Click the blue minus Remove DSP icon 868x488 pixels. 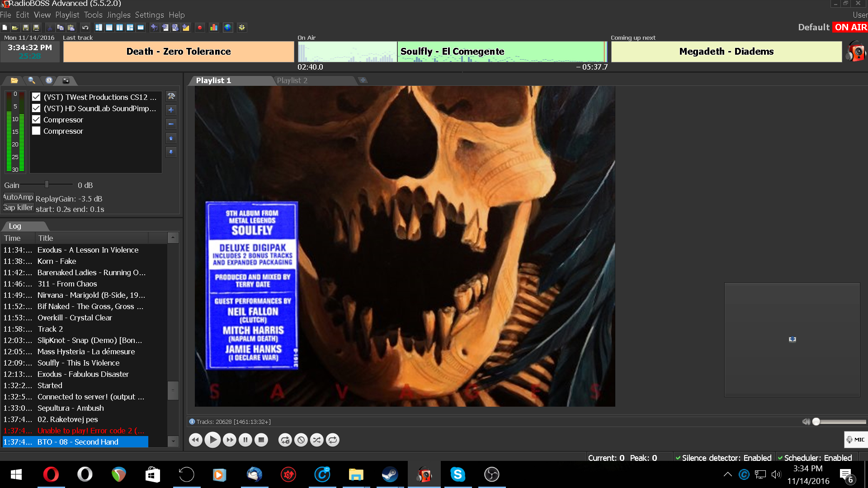171,124
